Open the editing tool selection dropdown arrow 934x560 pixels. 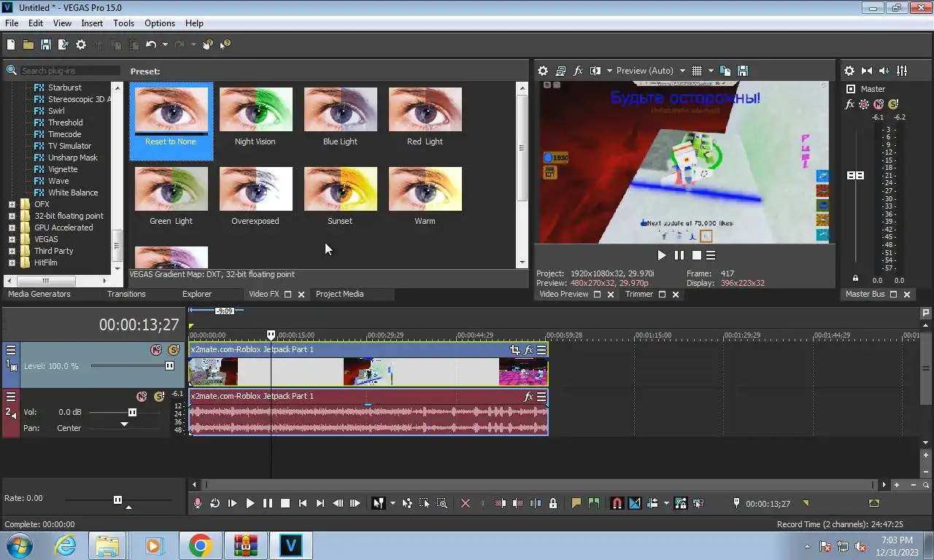393,503
